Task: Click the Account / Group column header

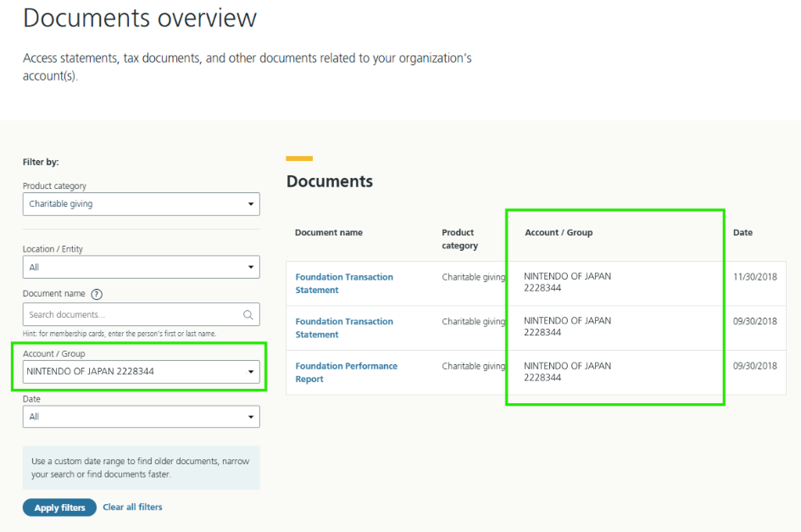Action: 559,232
